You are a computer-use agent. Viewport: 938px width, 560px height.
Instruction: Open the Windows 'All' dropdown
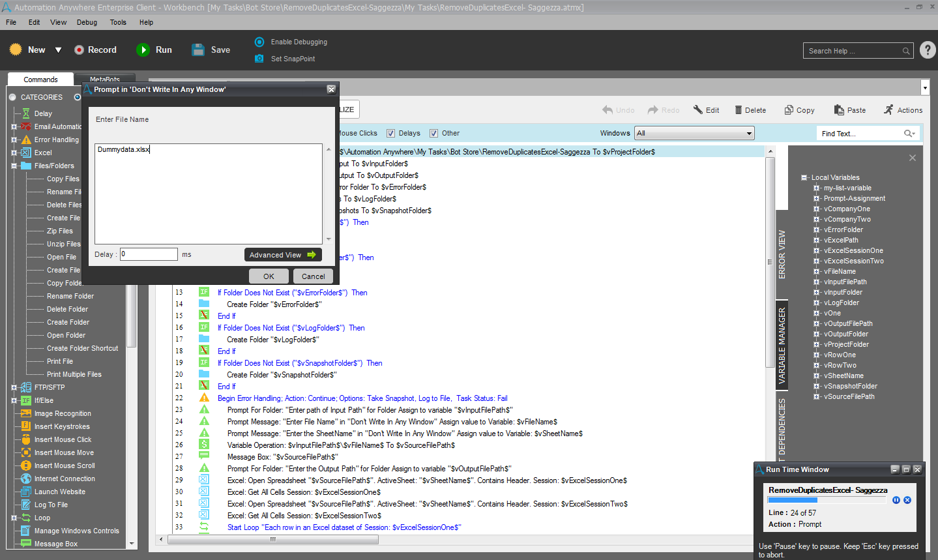tap(694, 133)
